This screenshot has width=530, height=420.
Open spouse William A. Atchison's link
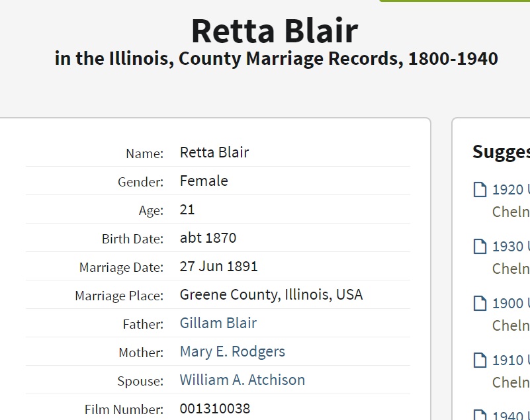[x=242, y=380]
